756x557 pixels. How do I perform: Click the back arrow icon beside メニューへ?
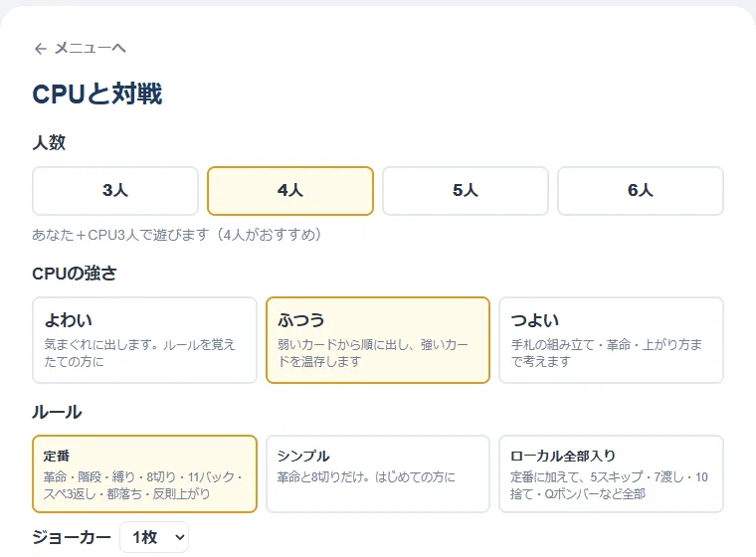[x=41, y=48]
